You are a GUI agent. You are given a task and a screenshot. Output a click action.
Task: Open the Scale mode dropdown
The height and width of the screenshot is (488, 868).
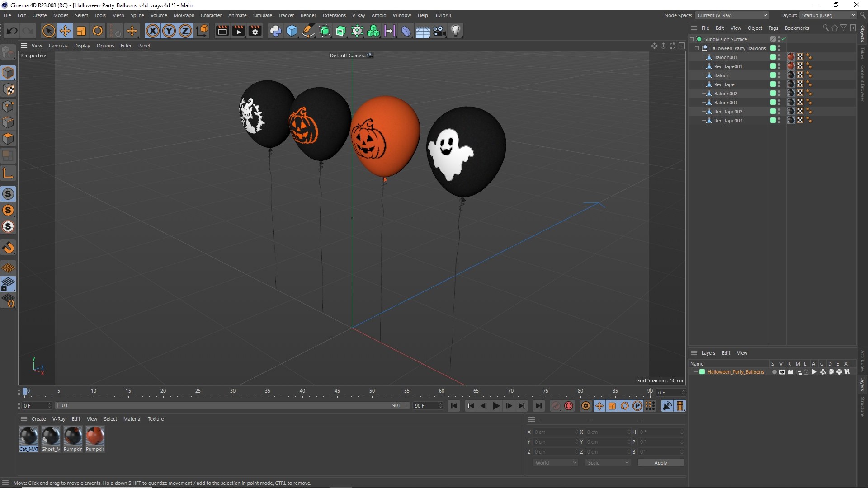click(607, 463)
